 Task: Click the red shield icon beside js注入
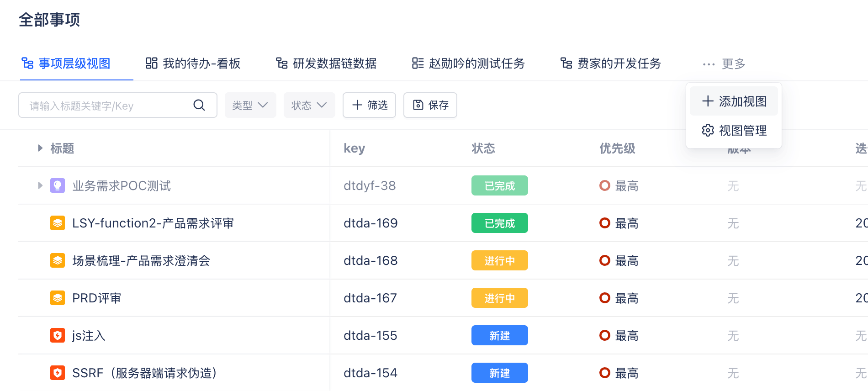(x=58, y=335)
